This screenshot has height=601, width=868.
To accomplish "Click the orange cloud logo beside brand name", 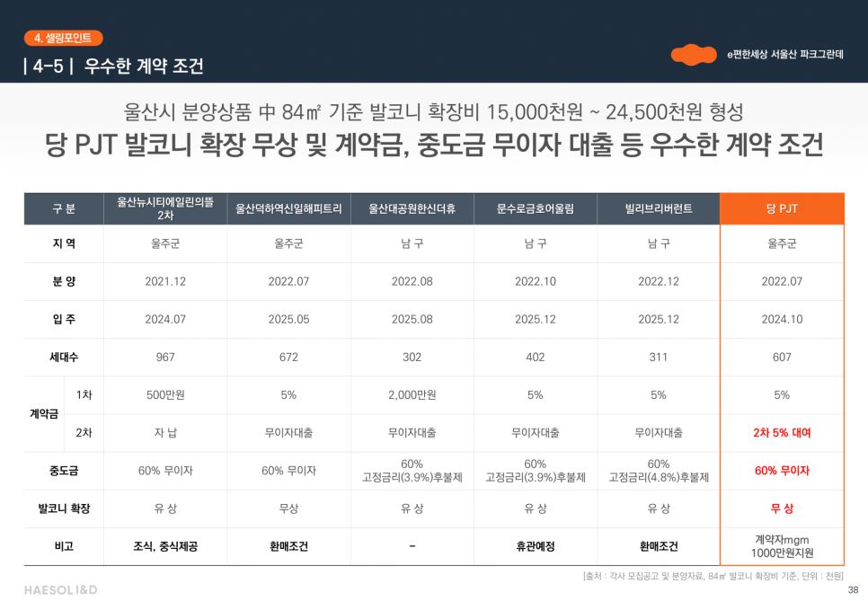I will point(694,54).
